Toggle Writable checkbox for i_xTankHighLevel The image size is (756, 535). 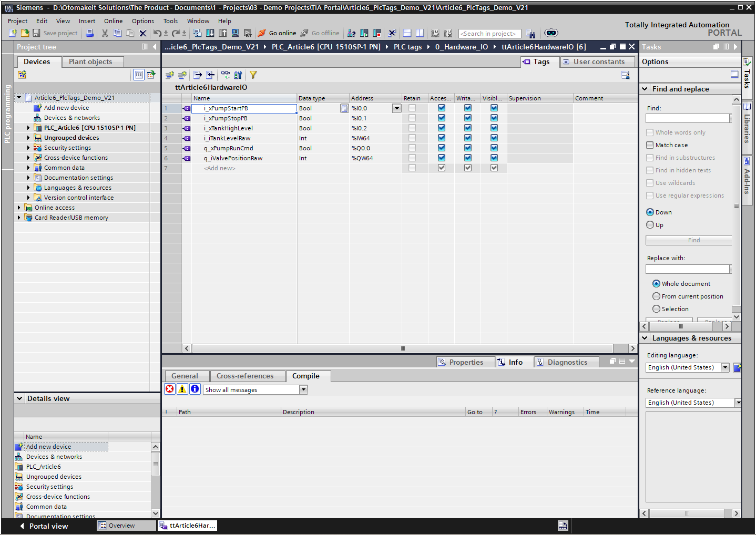(468, 128)
